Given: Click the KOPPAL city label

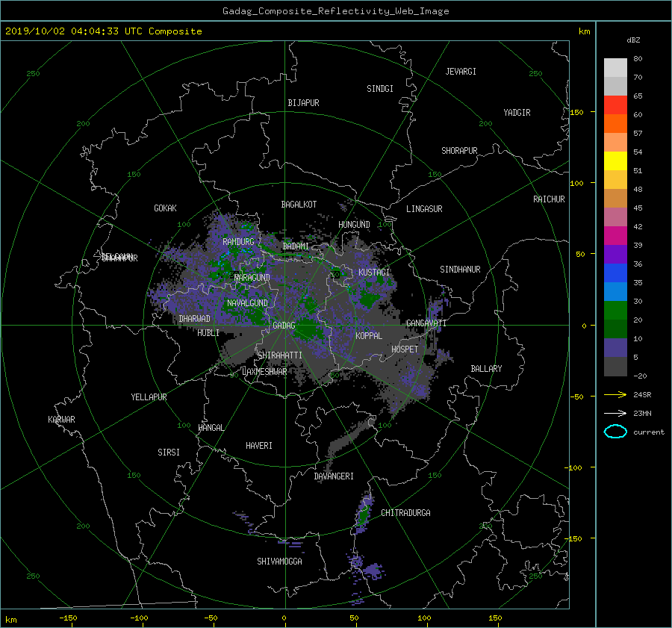Looking at the screenshot, I should [369, 335].
